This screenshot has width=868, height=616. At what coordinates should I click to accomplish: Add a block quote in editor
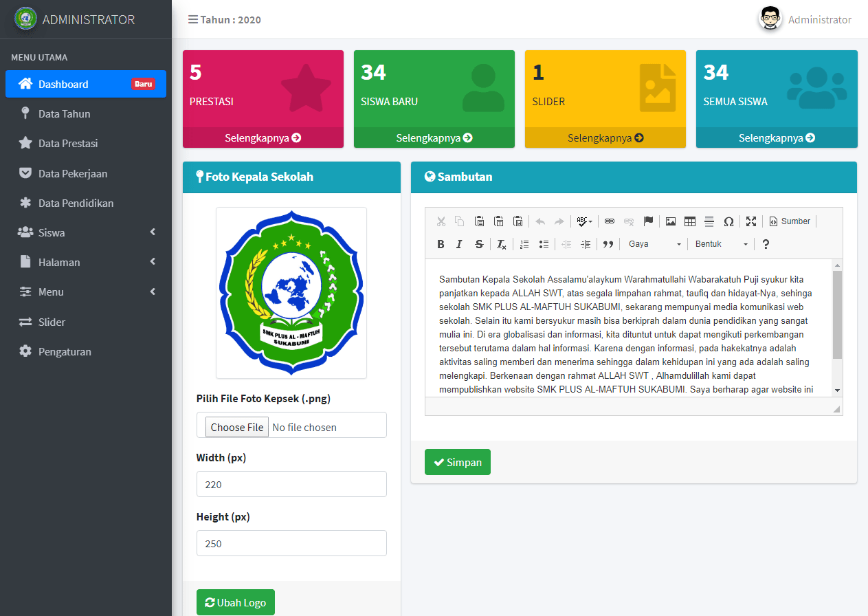coord(608,244)
